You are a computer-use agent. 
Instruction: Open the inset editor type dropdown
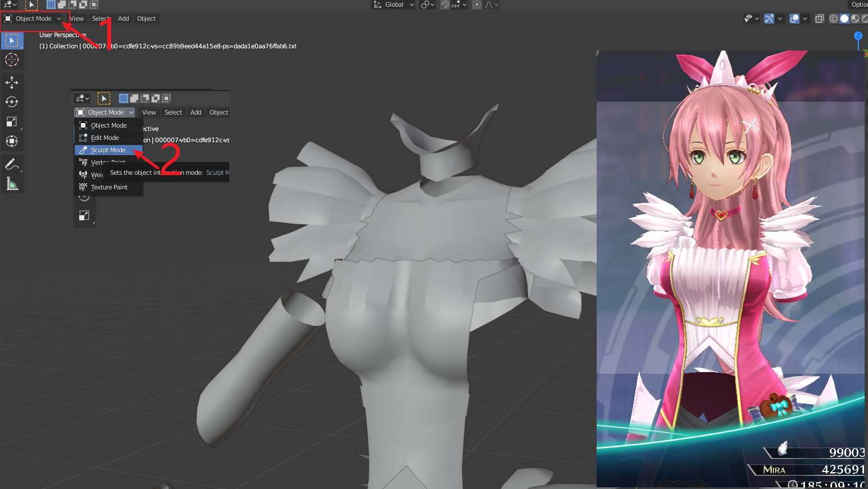pyautogui.click(x=83, y=98)
